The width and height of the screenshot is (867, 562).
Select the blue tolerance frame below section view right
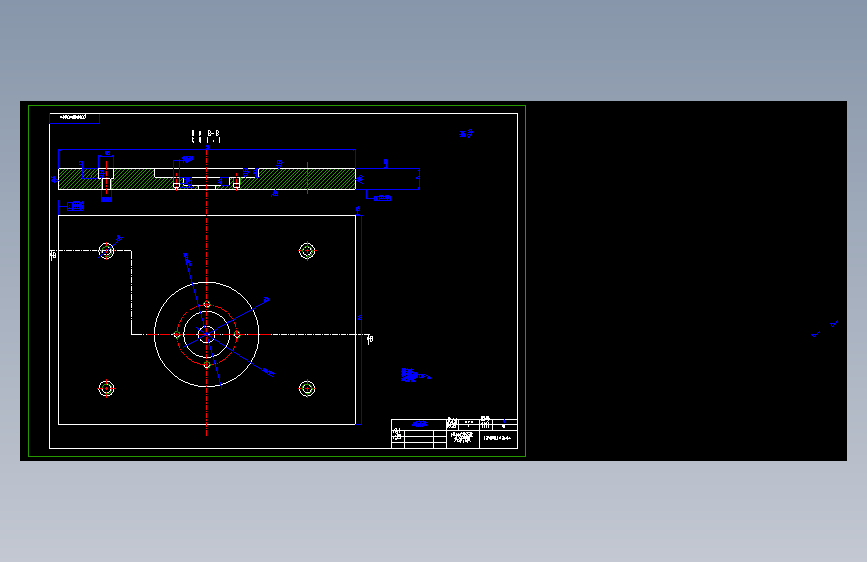pyautogui.click(x=382, y=197)
